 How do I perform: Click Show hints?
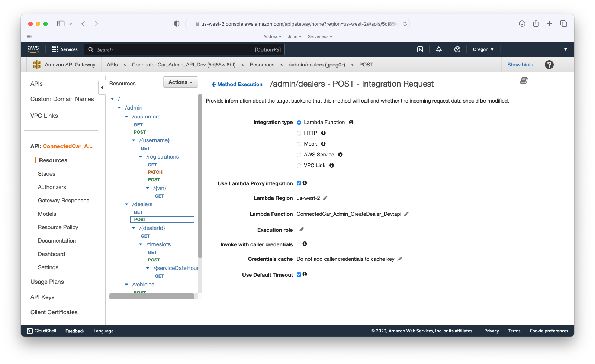point(520,65)
